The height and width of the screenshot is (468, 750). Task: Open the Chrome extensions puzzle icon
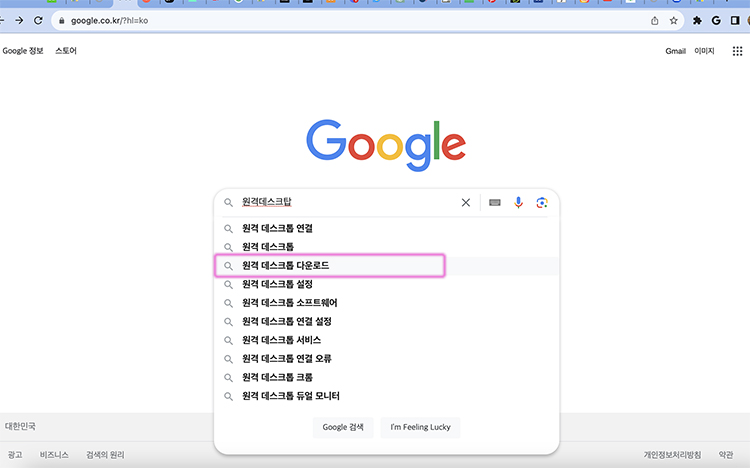697,21
